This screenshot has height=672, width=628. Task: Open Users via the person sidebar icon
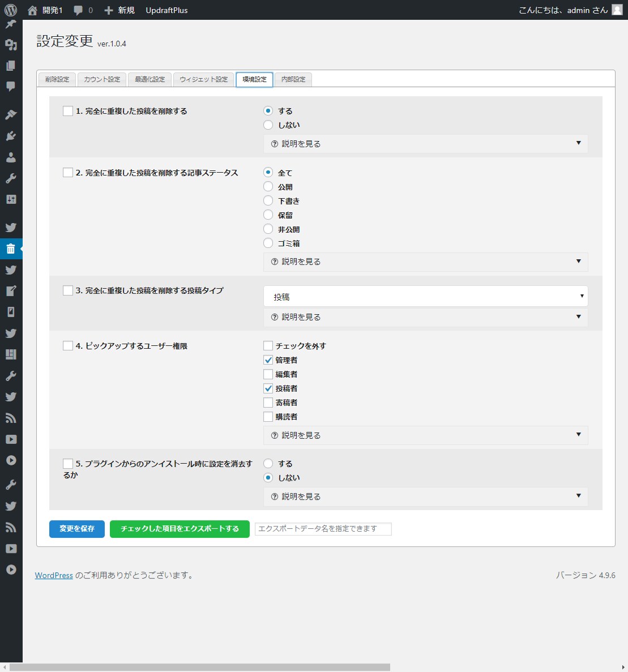[x=11, y=157]
